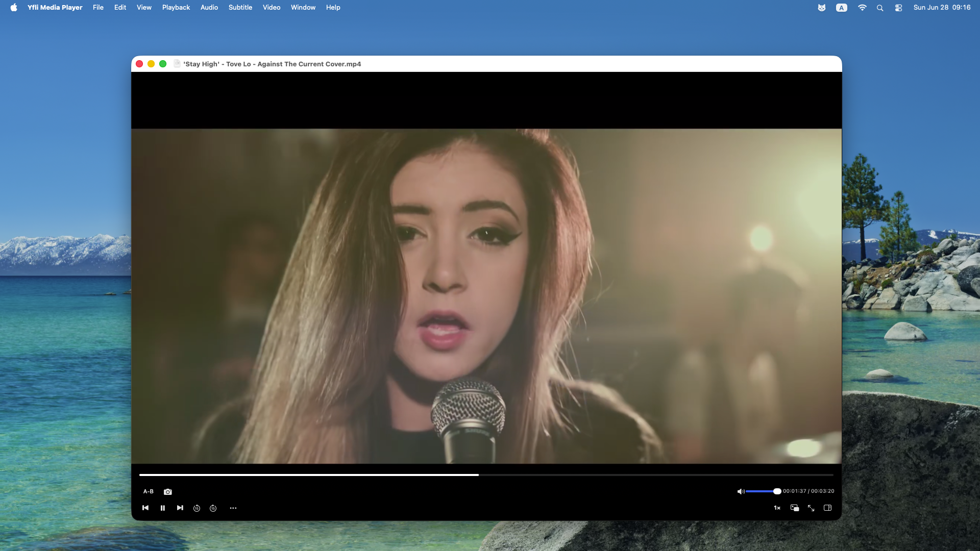Open the Edit menu
The image size is (980, 551).
[x=120, y=7]
